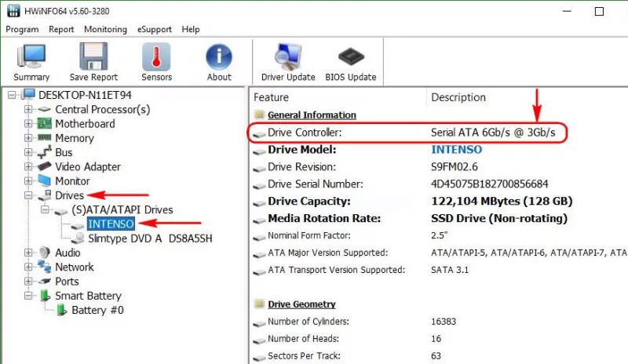Select ATA Major Version Supported row
Image resolution: width=628 pixels, height=364 pixels.
tap(439, 253)
